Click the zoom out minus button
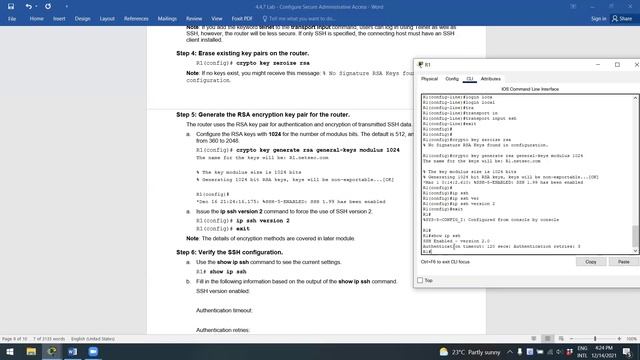 tap(571, 339)
